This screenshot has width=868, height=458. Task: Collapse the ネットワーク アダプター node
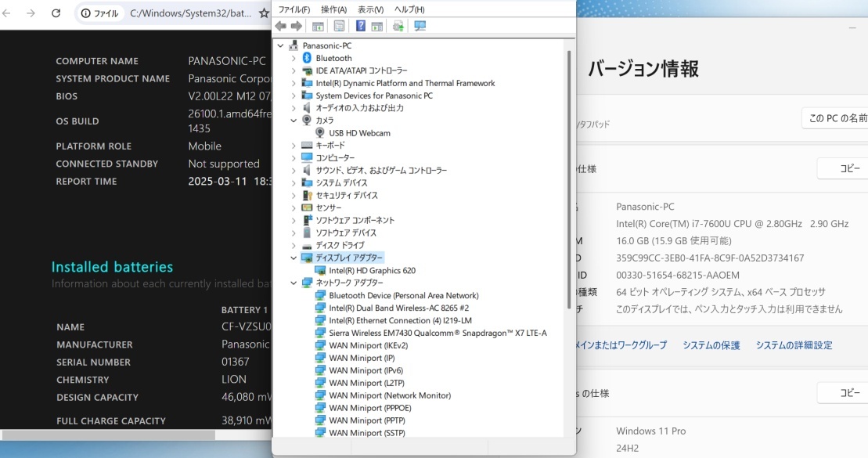(x=294, y=283)
